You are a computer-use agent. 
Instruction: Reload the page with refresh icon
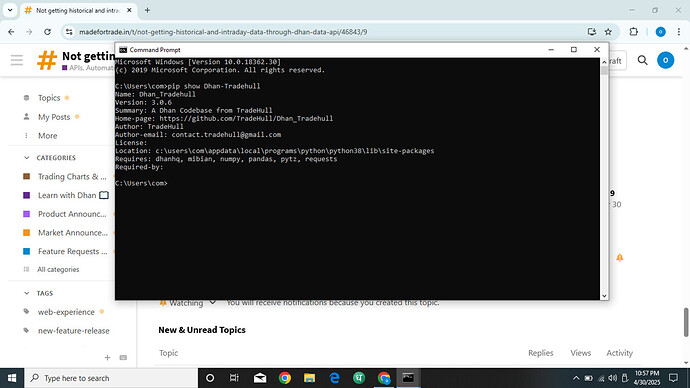(x=47, y=32)
